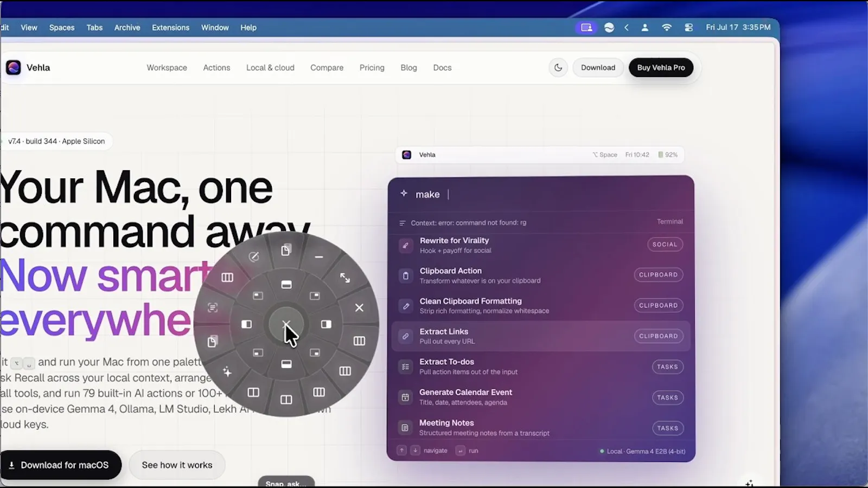Click the up arrow navigate key hint
This screenshot has width=868, height=488.
point(401,451)
